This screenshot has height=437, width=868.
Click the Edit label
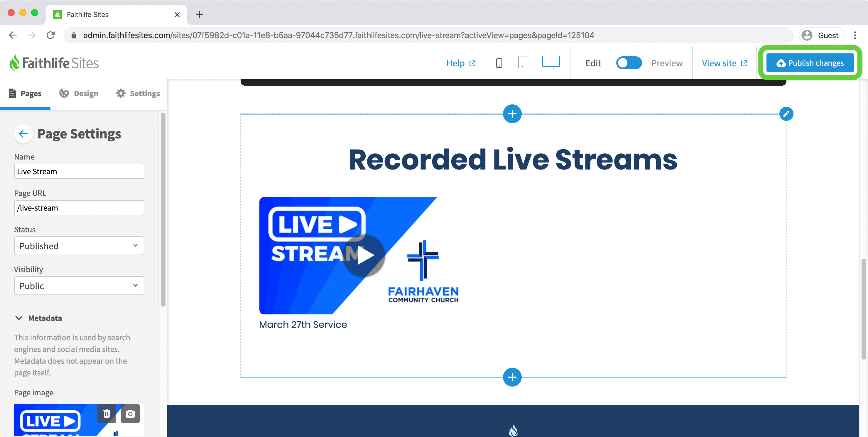pos(593,63)
